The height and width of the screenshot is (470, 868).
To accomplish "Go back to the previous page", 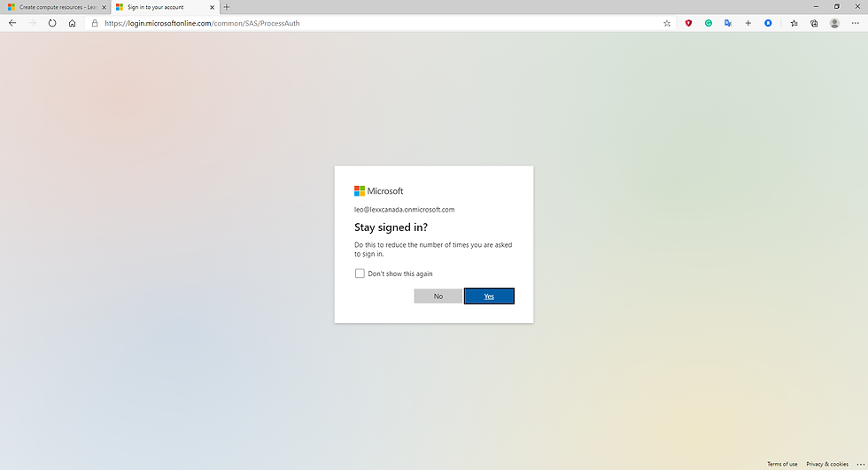I will click(x=12, y=23).
